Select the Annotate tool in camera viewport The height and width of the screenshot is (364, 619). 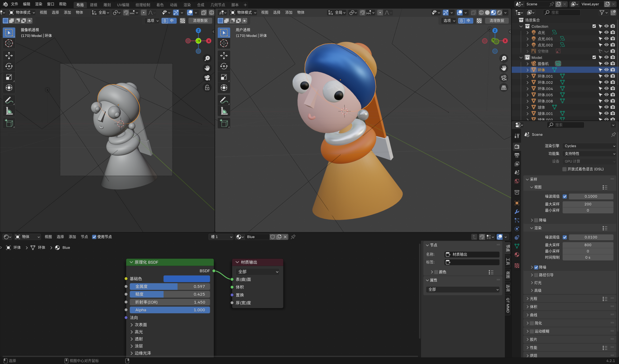(9, 100)
